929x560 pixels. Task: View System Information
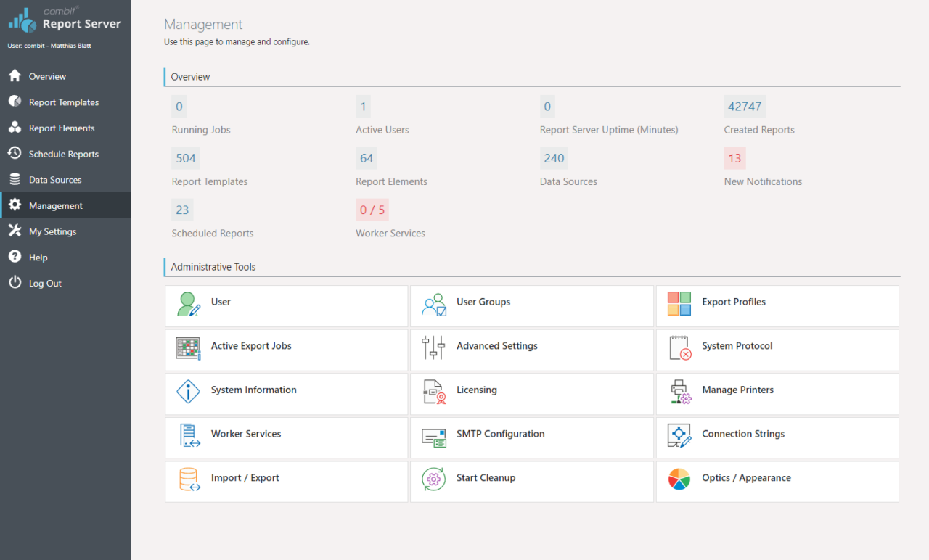point(286,393)
